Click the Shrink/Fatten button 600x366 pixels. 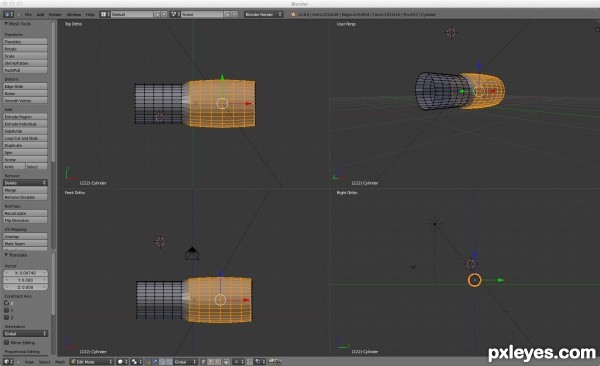25,63
